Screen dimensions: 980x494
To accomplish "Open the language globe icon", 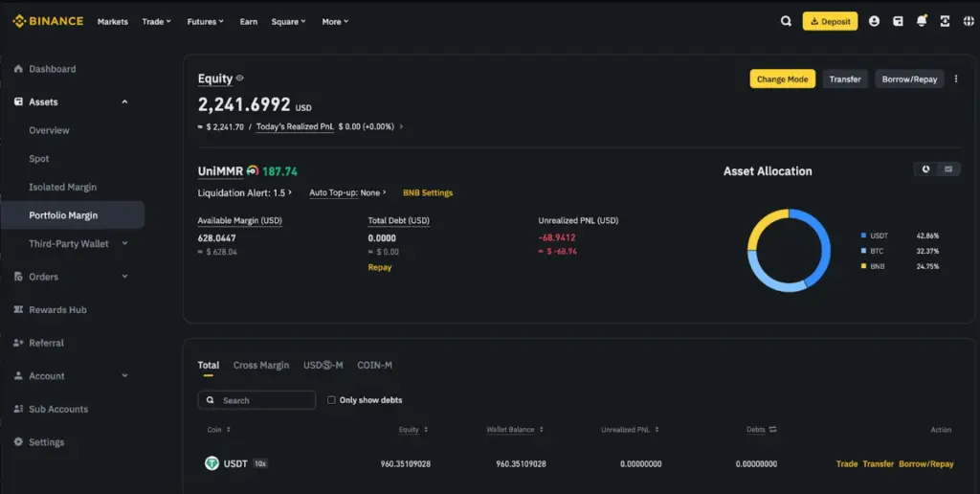I will point(969,21).
